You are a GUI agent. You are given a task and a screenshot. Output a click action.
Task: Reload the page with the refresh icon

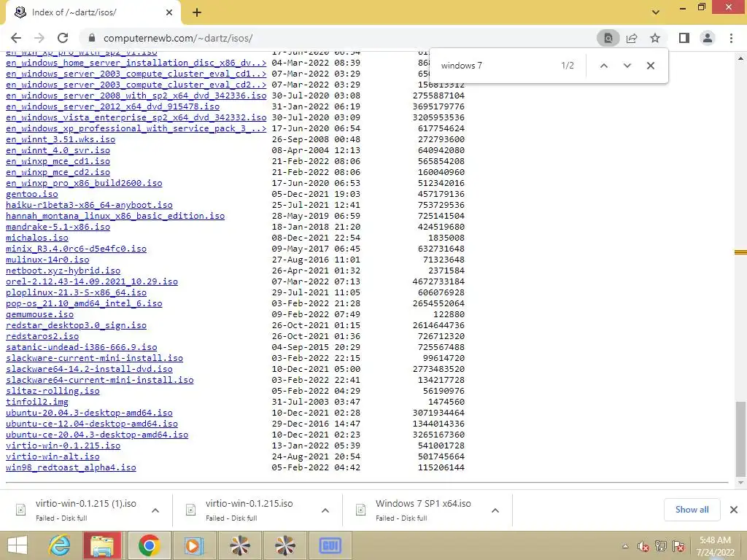(63, 38)
